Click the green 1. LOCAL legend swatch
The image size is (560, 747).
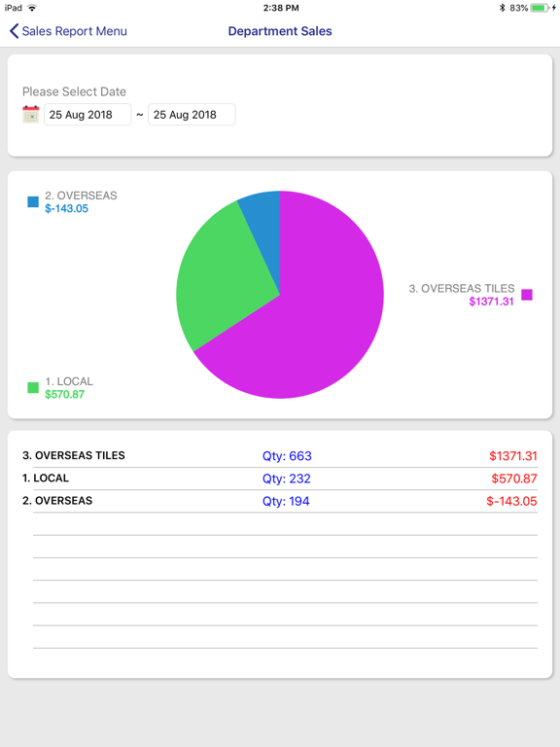(x=33, y=387)
